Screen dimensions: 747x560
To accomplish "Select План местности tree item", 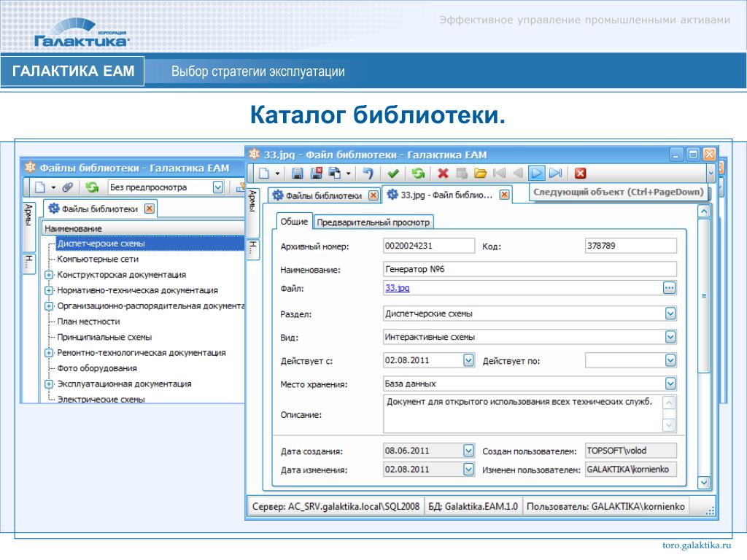I will pos(88,322).
